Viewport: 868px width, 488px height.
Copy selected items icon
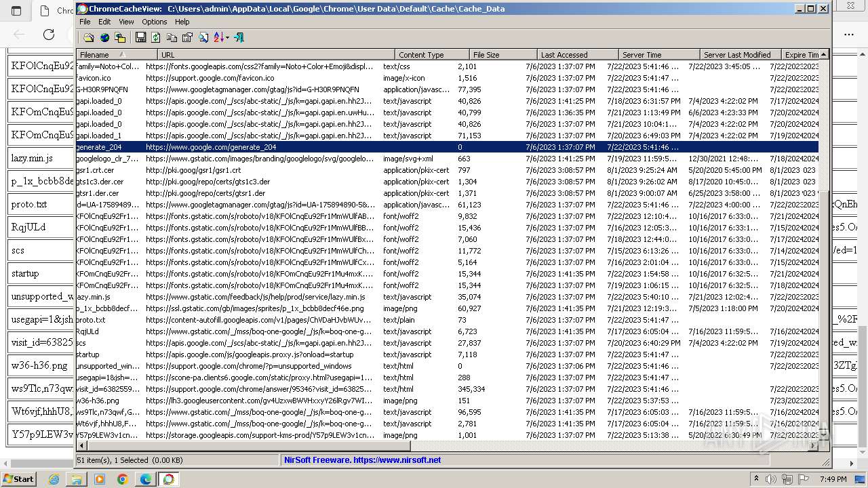coord(172,38)
